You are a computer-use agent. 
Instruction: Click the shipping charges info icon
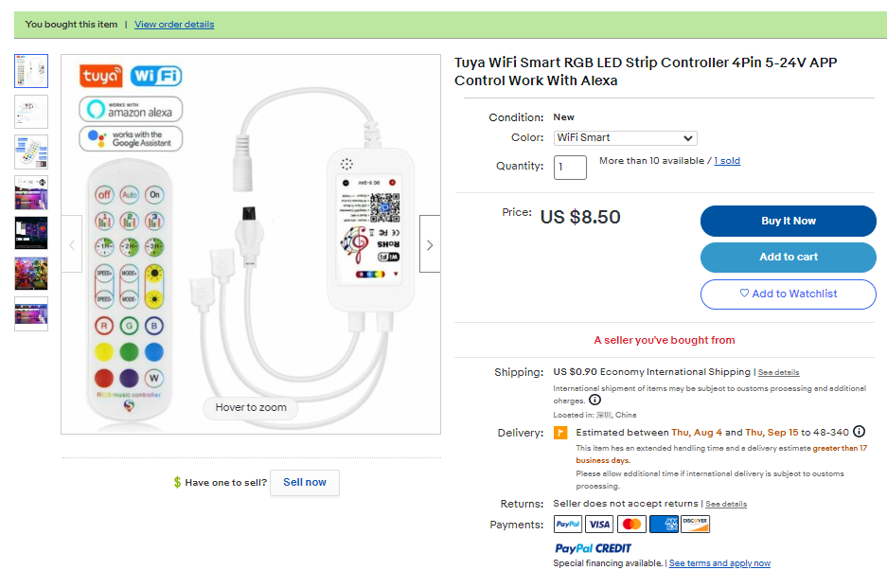(594, 400)
